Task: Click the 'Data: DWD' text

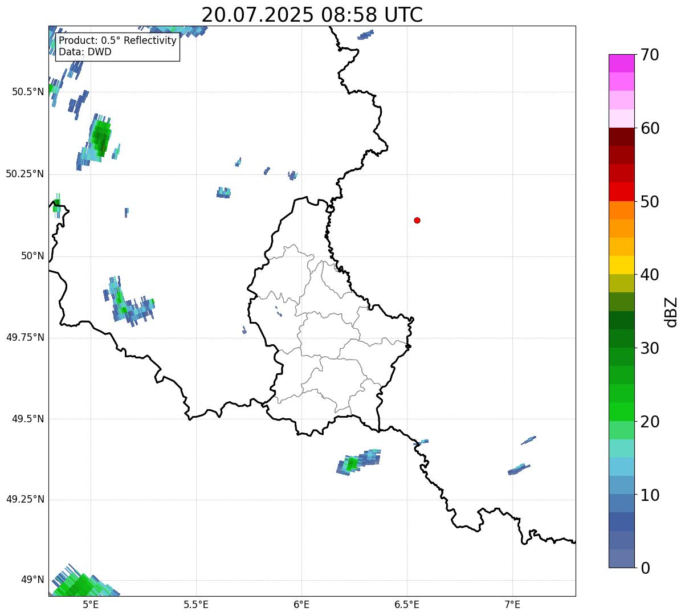Action: [85, 52]
